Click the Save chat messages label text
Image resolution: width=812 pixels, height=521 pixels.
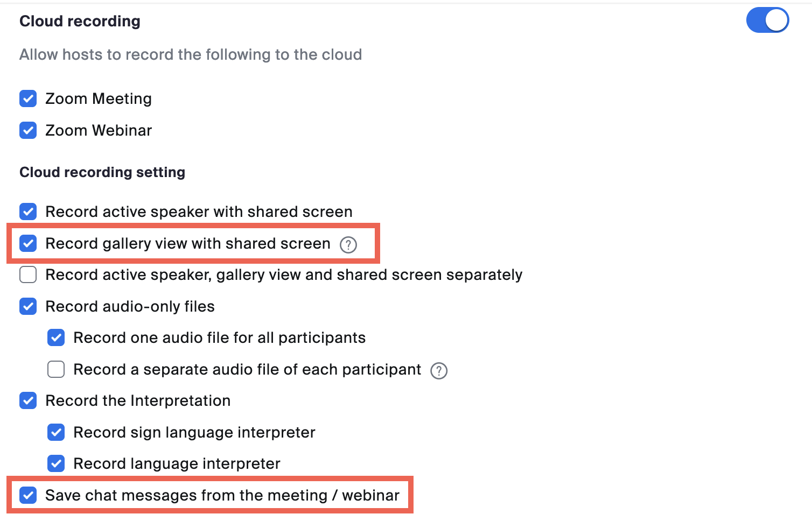point(222,495)
